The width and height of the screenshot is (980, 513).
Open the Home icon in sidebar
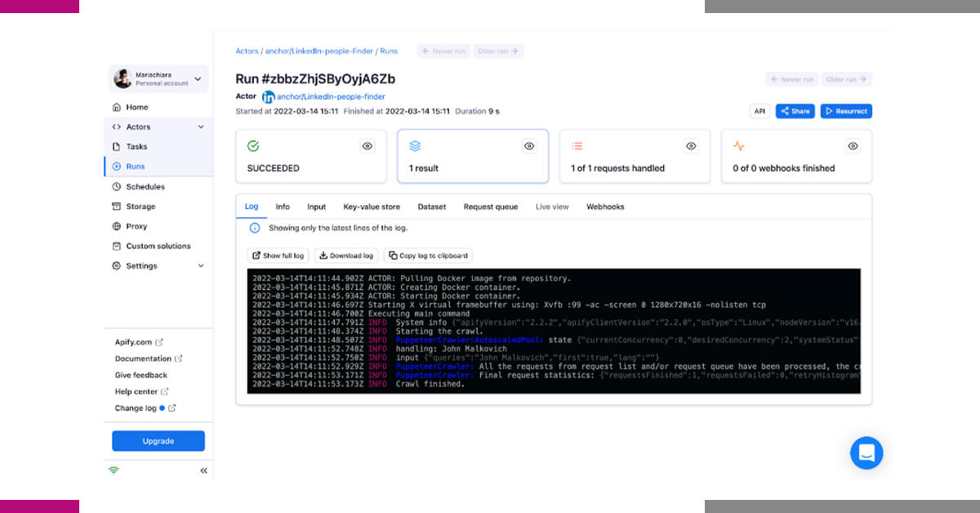117,107
